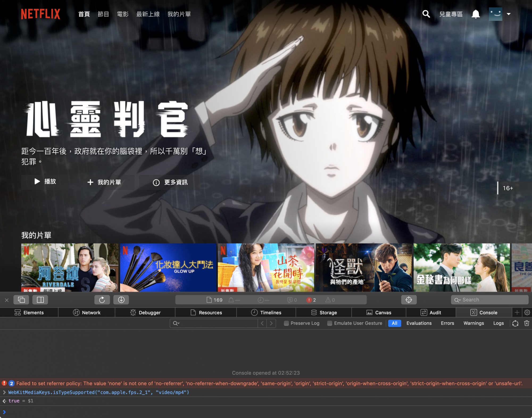The height and width of the screenshot is (418, 532).
Task: Switch to the Canvas tab
Action: tap(379, 313)
